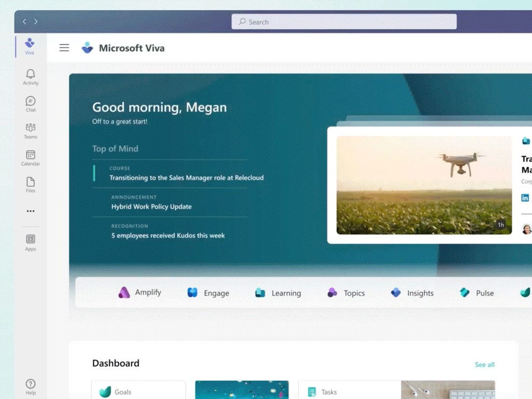532x399 pixels.
Task: Navigate back with the left arrow
Action: [x=24, y=22]
